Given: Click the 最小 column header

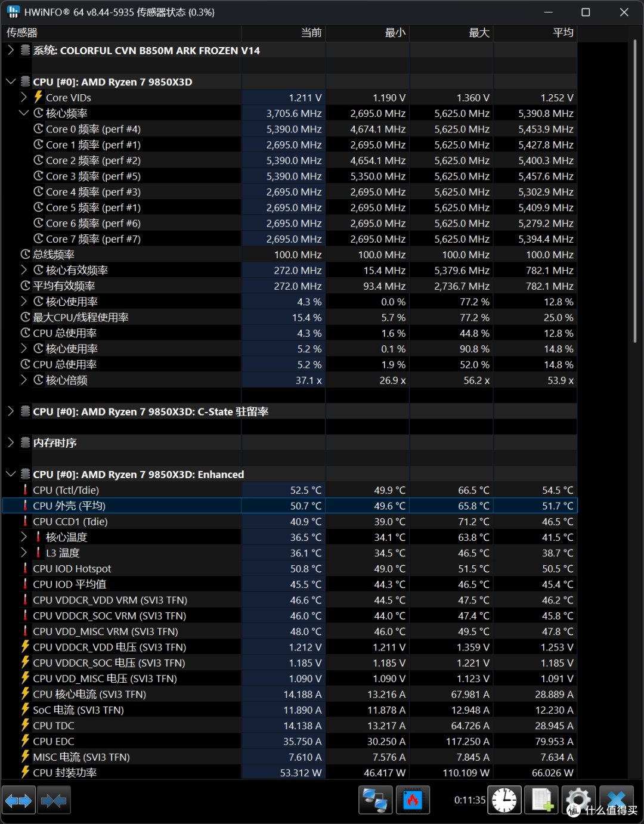Looking at the screenshot, I should pyautogui.click(x=367, y=33).
